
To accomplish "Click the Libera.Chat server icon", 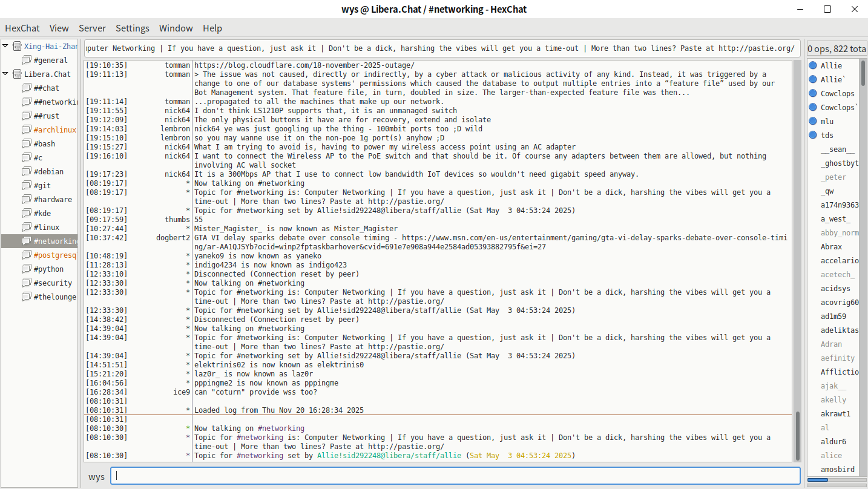I will point(17,74).
